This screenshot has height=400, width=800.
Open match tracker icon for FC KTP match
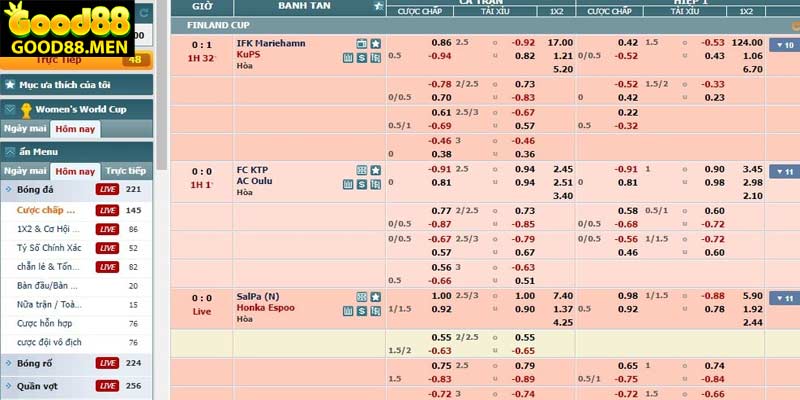[x=362, y=170]
